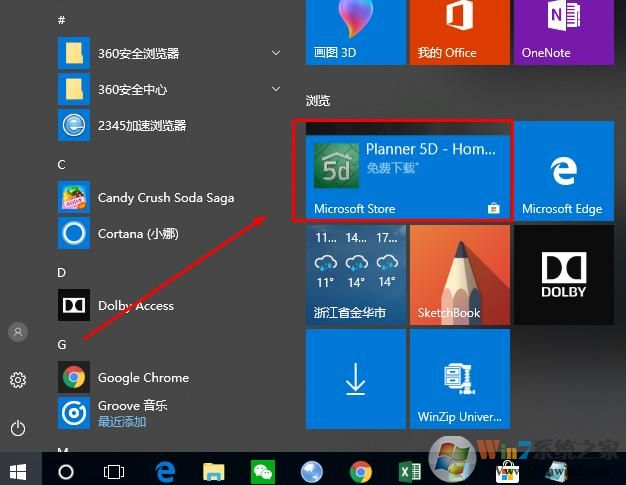Click the 最近添加 label under Groove
Viewport: 626px width, 485px height.
pyautogui.click(x=122, y=422)
